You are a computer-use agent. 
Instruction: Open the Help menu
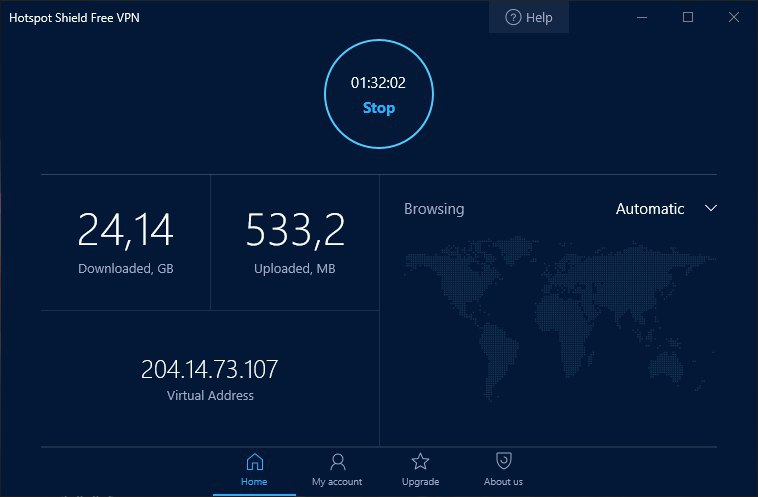pyautogui.click(x=529, y=17)
